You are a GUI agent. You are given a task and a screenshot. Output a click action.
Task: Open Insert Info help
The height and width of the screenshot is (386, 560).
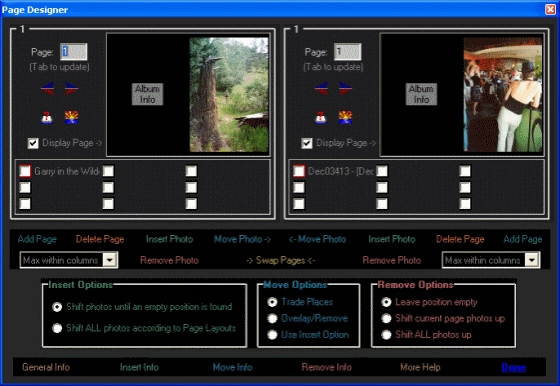point(139,367)
